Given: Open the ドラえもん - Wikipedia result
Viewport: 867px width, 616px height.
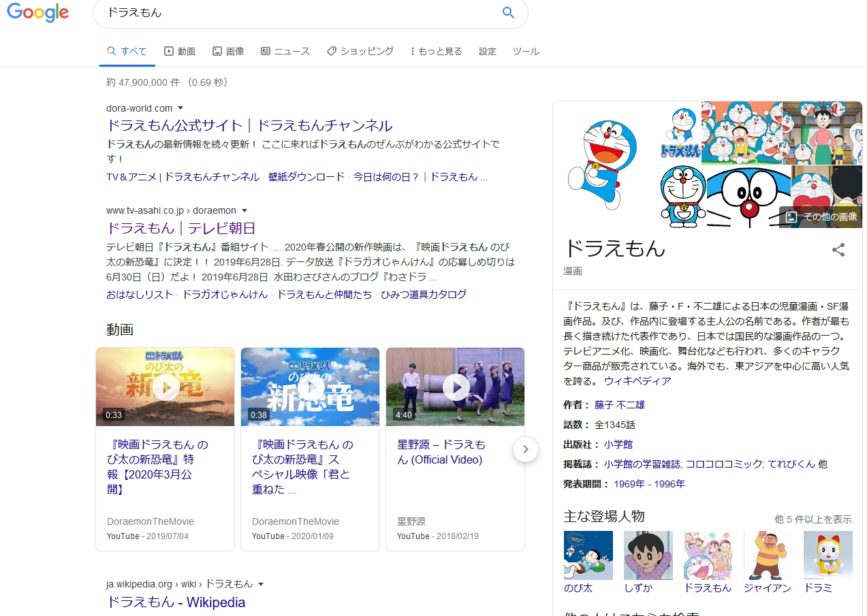Looking at the screenshot, I should pos(176,602).
